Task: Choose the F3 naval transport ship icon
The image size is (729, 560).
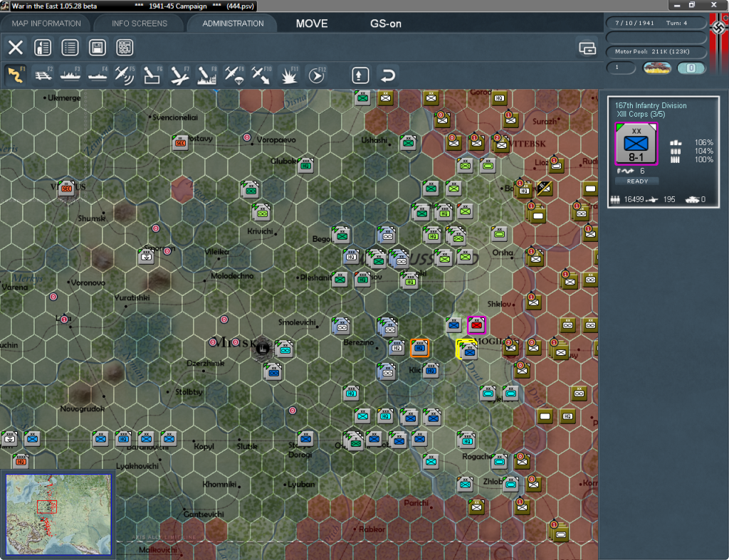Action: point(70,75)
